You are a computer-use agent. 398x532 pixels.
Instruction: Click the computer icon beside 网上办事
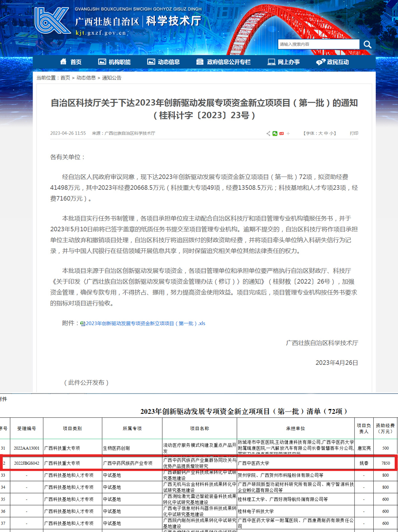271,62
